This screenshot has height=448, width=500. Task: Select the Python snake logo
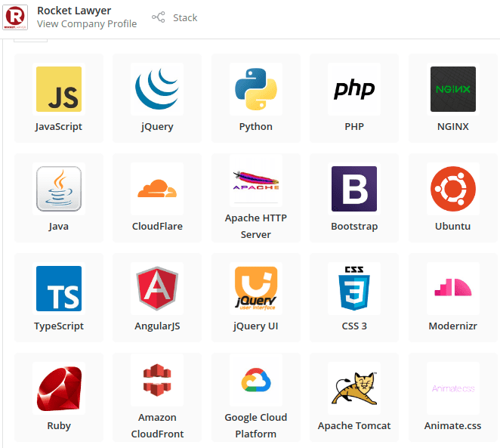click(x=256, y=89)
